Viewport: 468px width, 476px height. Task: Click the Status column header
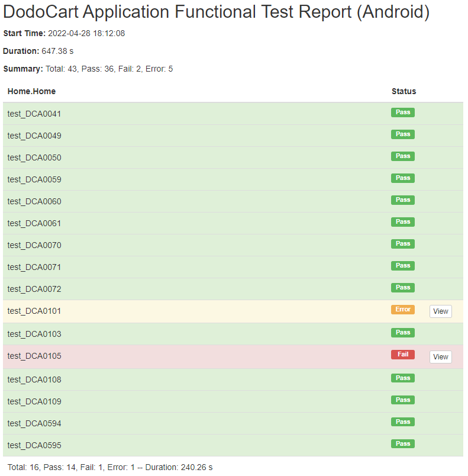pos(404,91)
